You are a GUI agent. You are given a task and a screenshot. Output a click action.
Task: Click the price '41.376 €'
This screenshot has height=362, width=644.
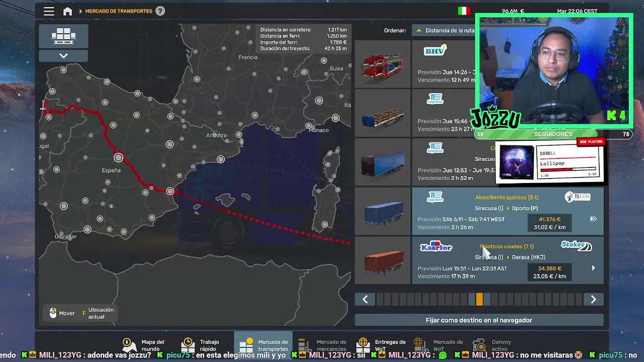click(549, 219)
